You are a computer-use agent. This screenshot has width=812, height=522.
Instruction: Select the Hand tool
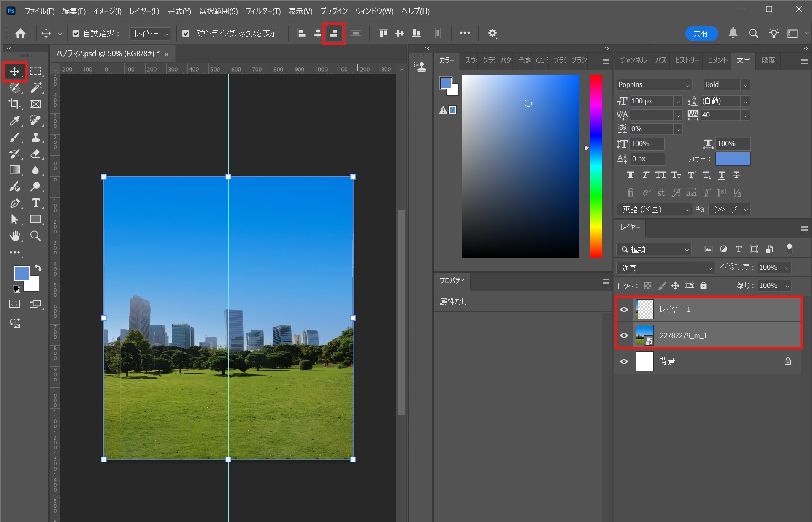(15, 236)
